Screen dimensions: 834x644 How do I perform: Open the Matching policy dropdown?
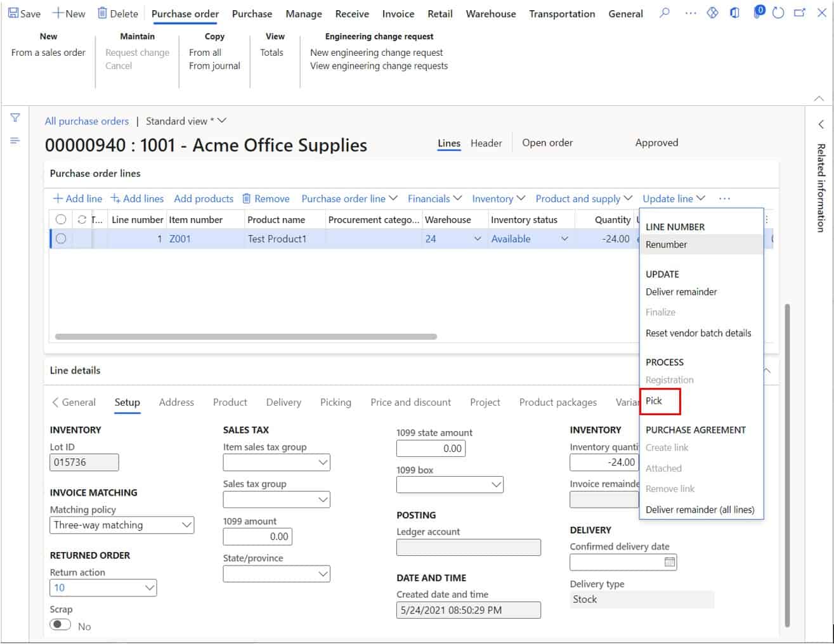pyautogui.click(x=185, y=525)
